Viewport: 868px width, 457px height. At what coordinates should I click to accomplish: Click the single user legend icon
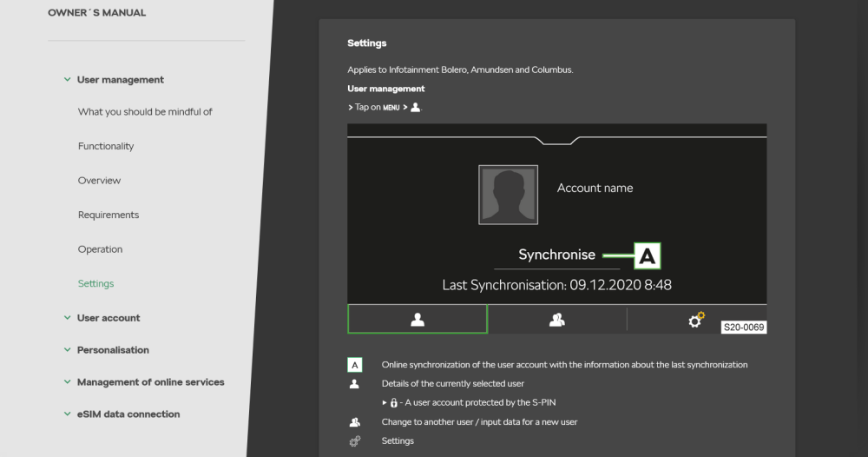(354, 384)
